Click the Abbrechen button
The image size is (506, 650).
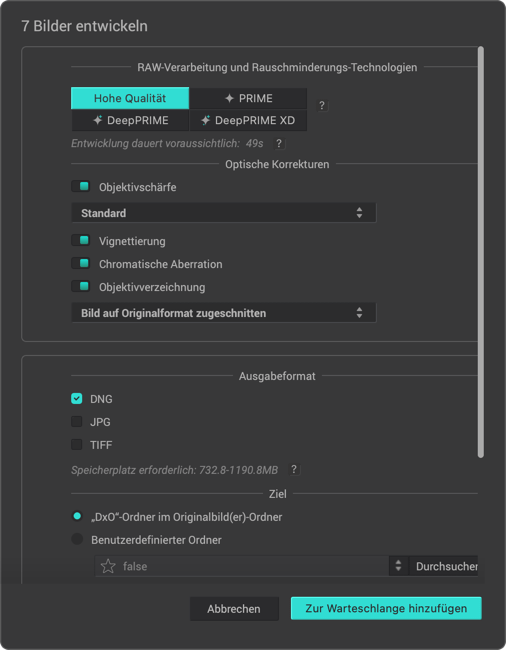(234, 609)
